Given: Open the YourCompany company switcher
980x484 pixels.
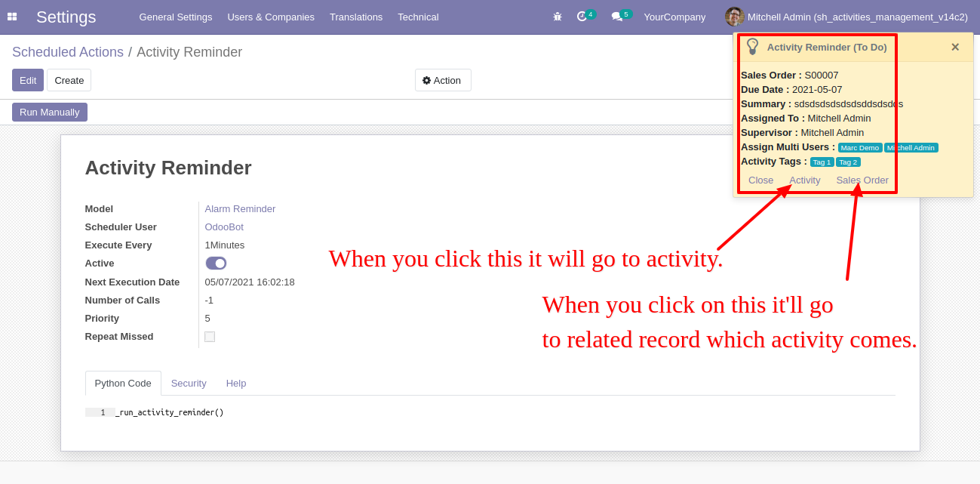Looking at the screenshot, I should pos(674,17).
